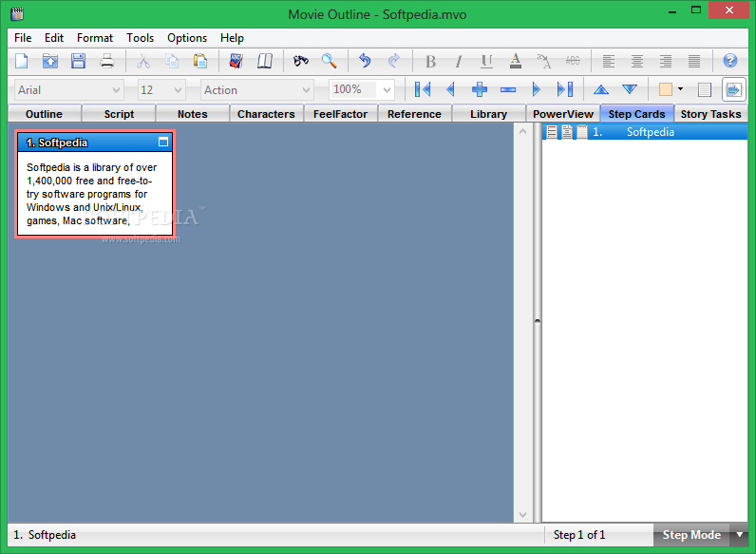Open the Edit menu
756x554 pixels.
point(54,38)
